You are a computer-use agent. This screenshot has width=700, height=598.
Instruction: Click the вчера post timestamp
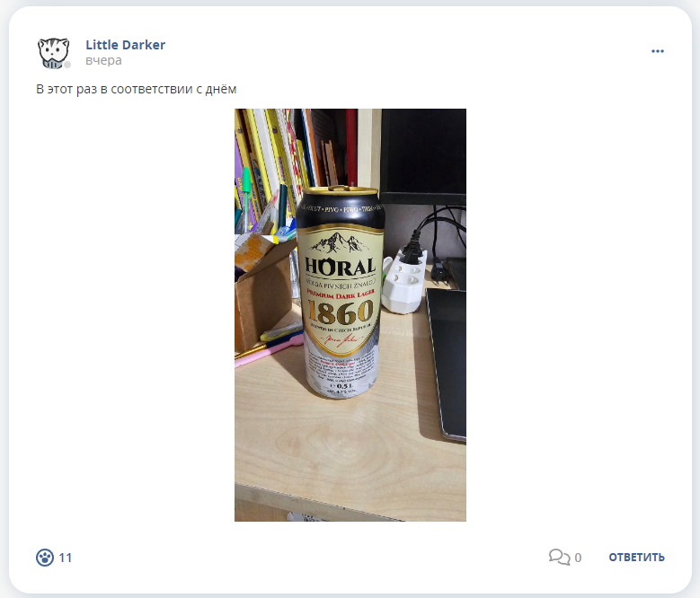[103, 60]
